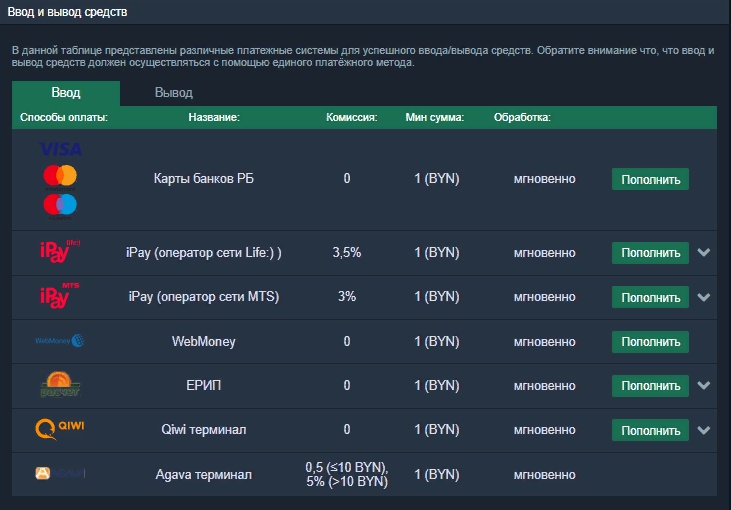Image resolution: width=731 pixels, height=510 pixels.
Task: Expand the ЕРИП row chevron
Action: pos(703,385)
